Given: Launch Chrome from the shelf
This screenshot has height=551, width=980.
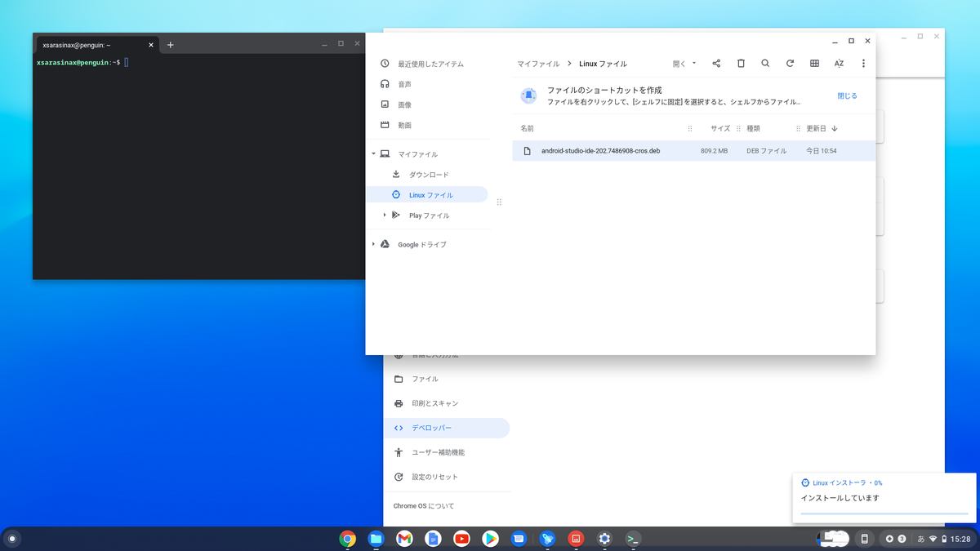Looking at the screenshot, I should point(348,539).
